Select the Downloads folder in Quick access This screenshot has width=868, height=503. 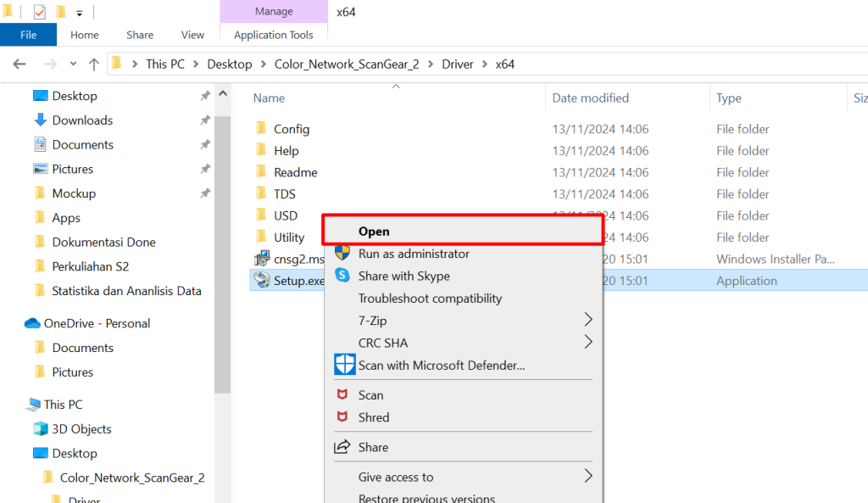click(82, 120)
